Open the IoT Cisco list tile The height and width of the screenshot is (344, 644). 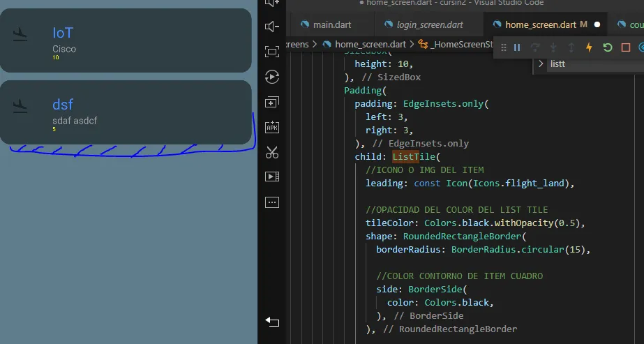click(126, 40)
